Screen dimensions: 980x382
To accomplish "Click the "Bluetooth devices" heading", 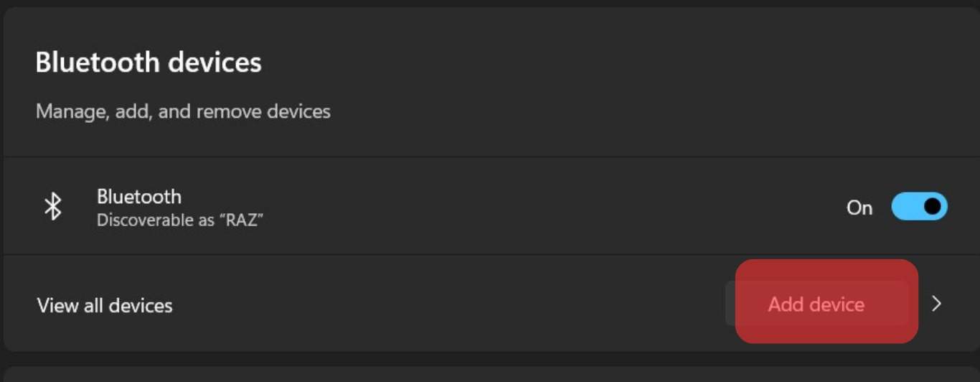I will point(149,62).
